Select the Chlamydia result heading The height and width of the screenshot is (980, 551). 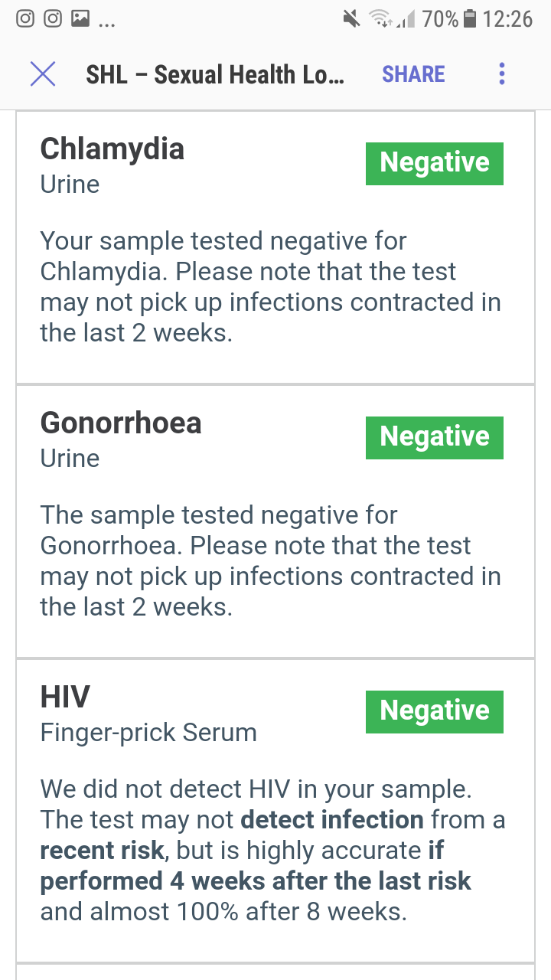(112, 149)
